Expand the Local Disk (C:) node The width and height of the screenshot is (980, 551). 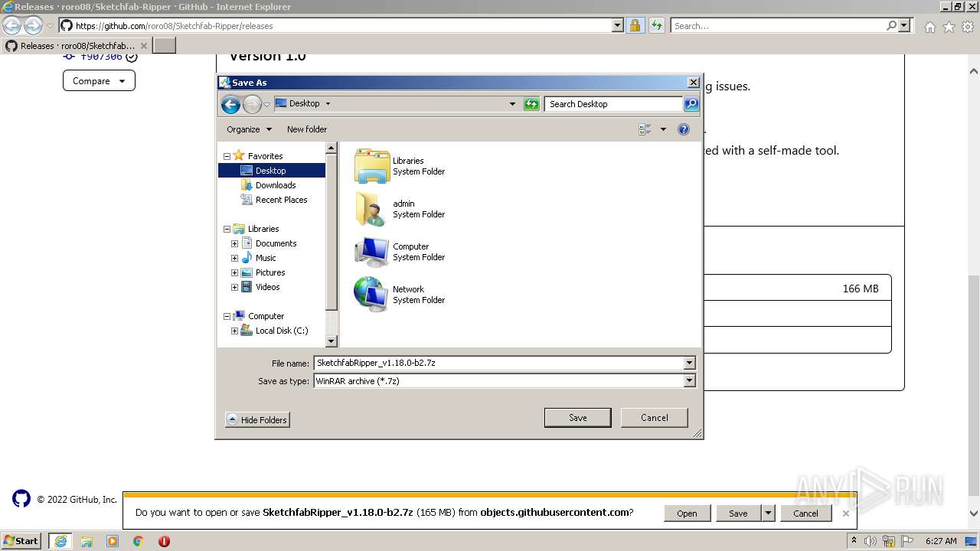pos(234,331)
